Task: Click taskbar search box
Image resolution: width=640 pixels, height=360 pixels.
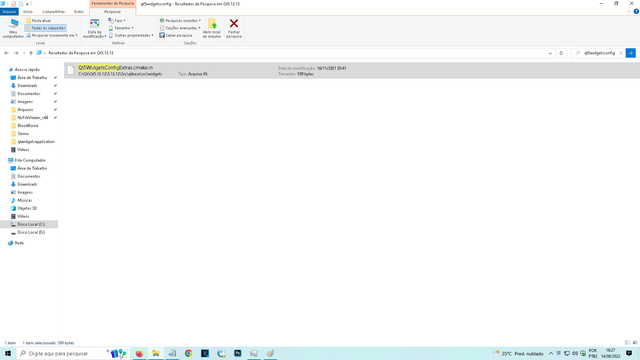Action: point(73,353)
